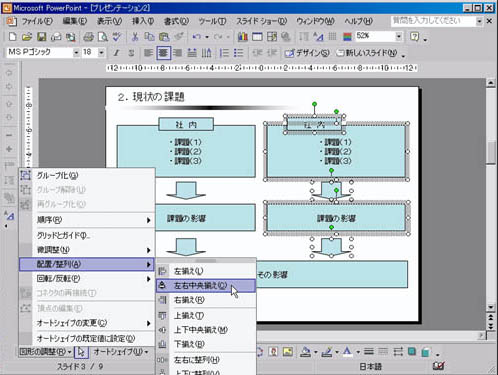Apply line color with the brush icon
Screen dimensions: 498x375
coord(327,352)
